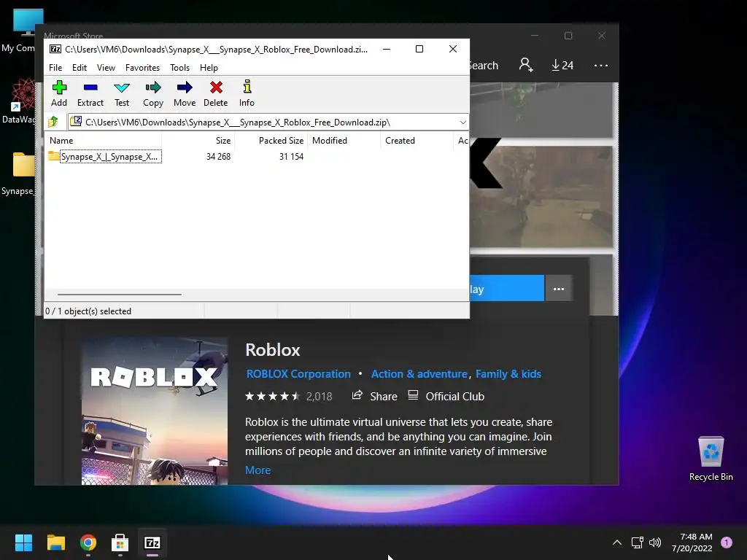The width and height of the screenshot is (747, 560).
Task: Open the Action & adventure category link
Action: point(419,374)
